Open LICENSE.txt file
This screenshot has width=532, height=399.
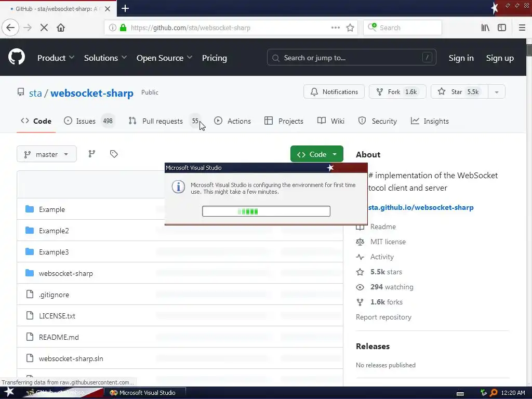57,316
